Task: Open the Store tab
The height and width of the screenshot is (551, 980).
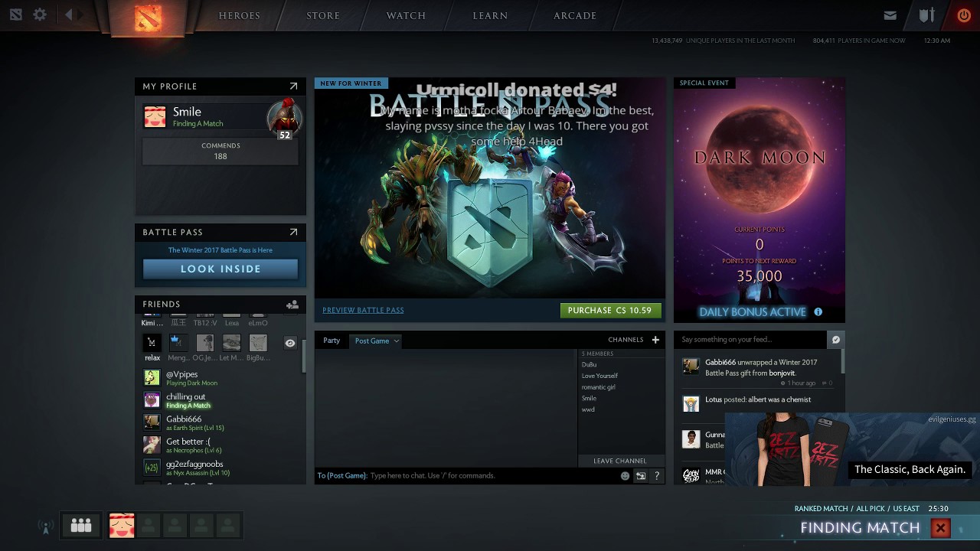Action: click(323, 15)
